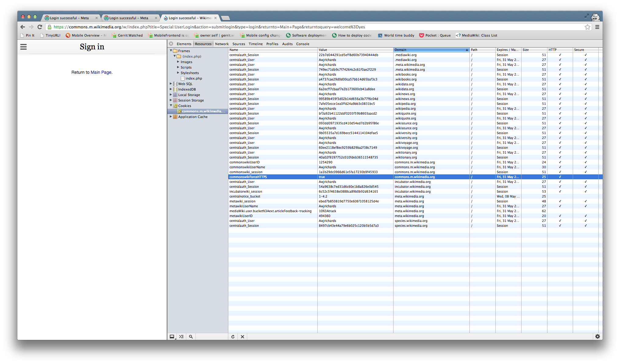This screenshot has width=620, height=364.
Task: Expand the Scripts folder
Action: 178,67
